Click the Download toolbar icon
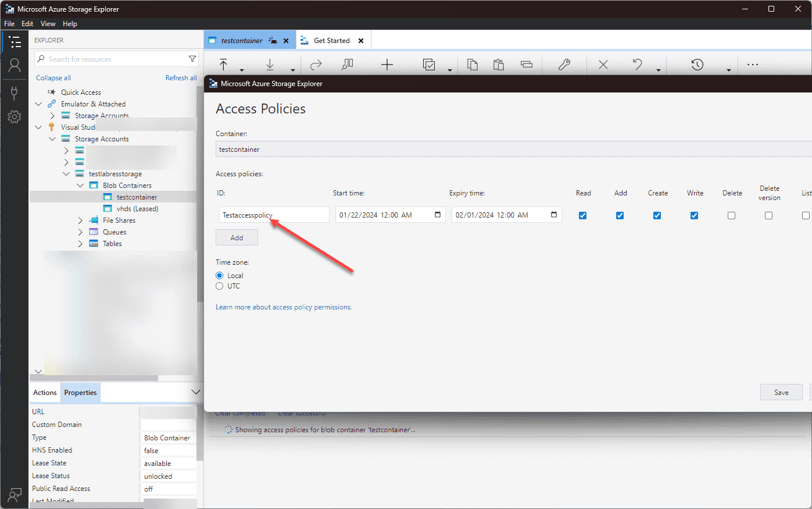This screenshot has width=812, height=509. coord(270,65)
